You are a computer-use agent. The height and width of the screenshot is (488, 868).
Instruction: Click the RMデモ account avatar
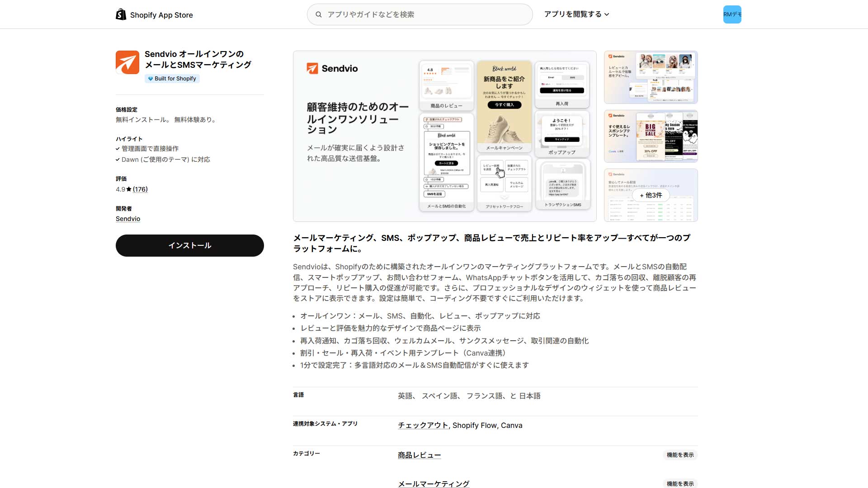click(x=732, y=14)
